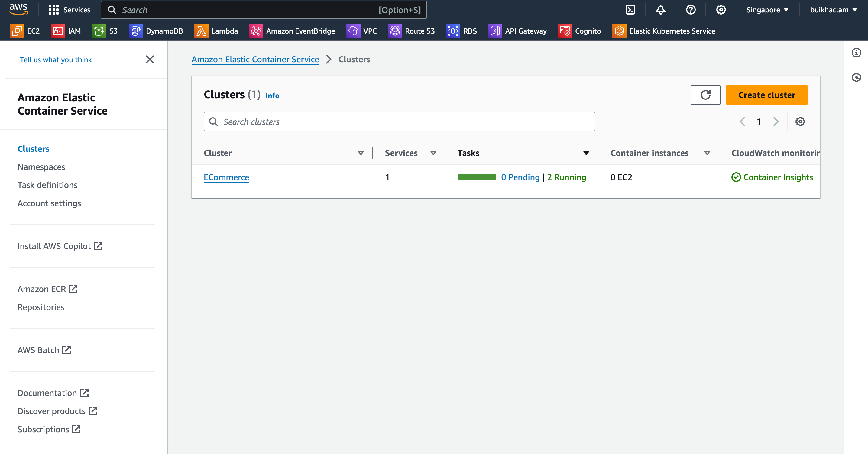This screenshot has width=868, height=454.
Task: Open the help question mark menu
Action: tap(691, 10)
